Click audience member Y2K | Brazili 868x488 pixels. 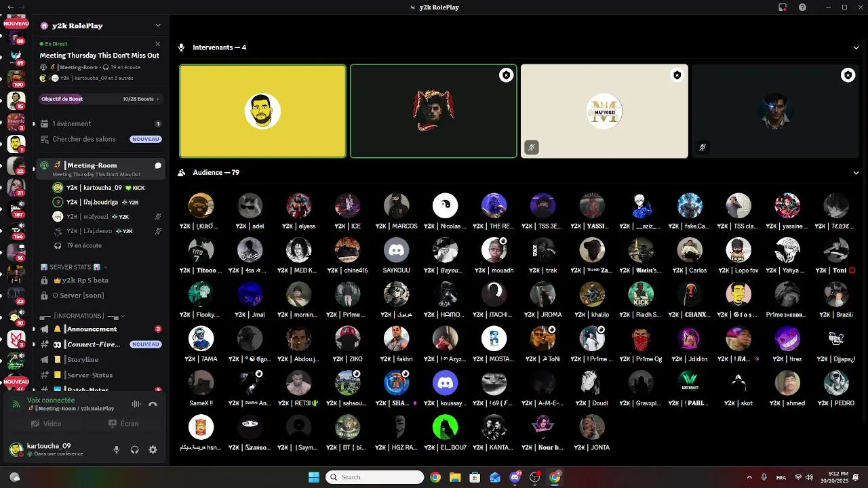(x=836, y=300)
